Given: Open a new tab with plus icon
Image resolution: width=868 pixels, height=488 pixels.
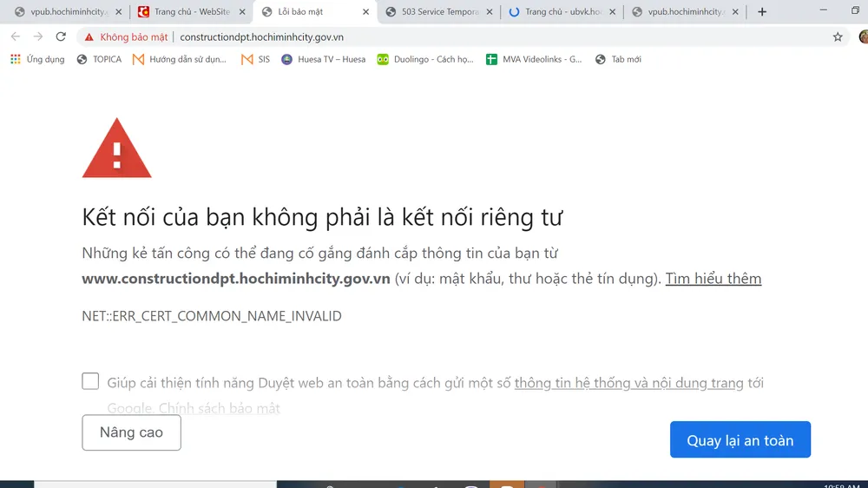Looking at the screenshot, I should point(762,11).
